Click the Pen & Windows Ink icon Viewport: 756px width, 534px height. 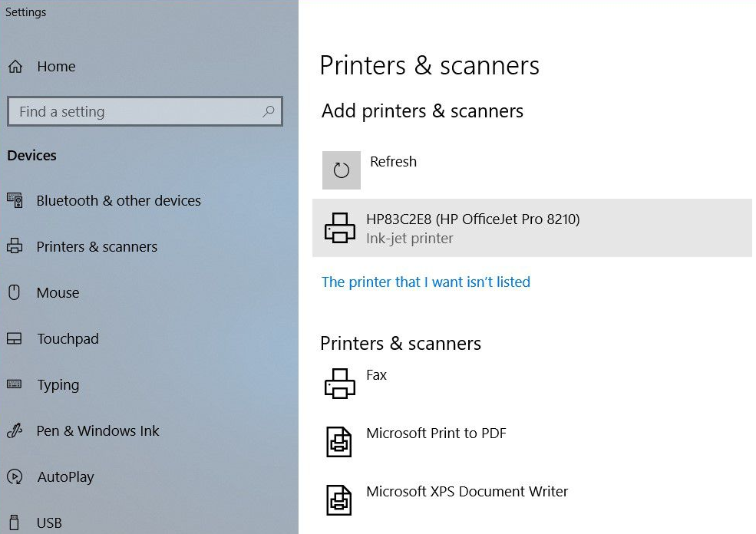[14, 430]
